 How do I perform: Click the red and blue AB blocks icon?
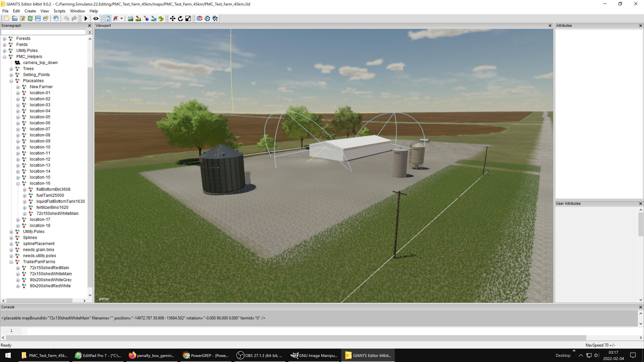coord(200,18)
